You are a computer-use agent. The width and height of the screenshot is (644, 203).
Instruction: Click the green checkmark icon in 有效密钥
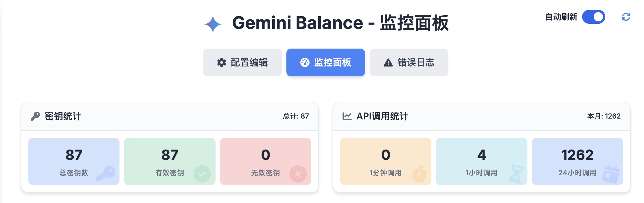(x=202, y=174)
